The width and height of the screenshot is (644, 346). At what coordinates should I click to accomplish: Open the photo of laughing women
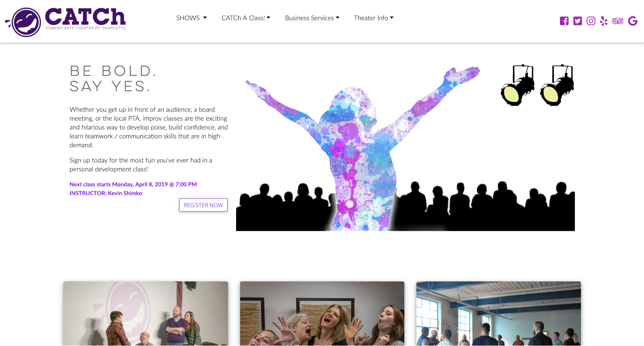(322, 313)
